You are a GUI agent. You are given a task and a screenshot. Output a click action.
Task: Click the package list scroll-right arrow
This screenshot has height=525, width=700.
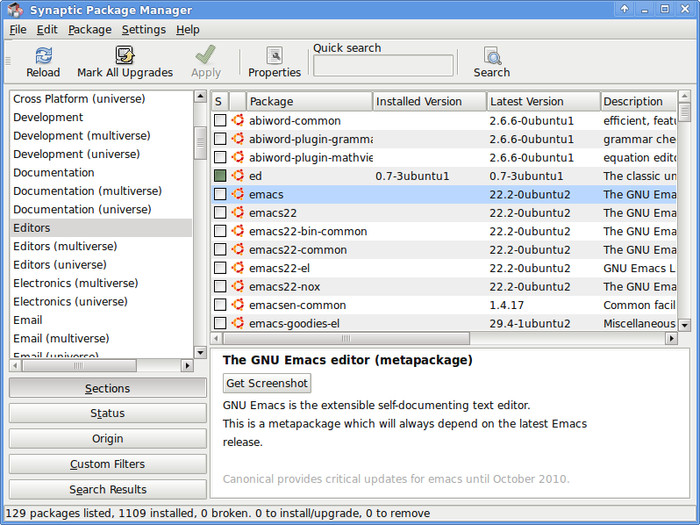point(671,338)
